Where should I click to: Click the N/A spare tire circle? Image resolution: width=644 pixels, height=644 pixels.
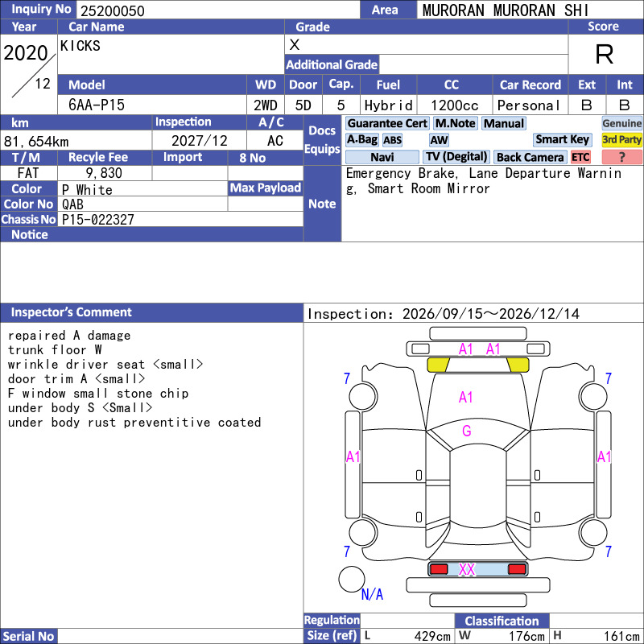pos(352,579)
